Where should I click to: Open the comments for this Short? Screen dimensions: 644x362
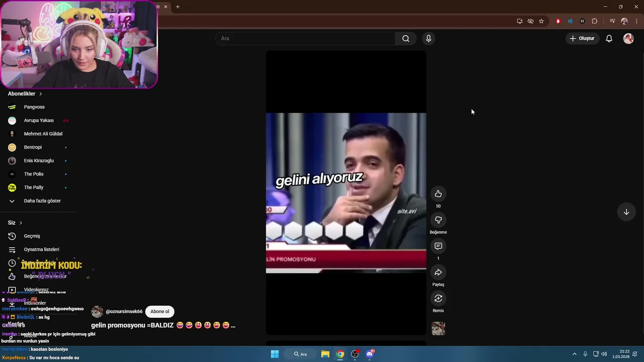[438, 246]
